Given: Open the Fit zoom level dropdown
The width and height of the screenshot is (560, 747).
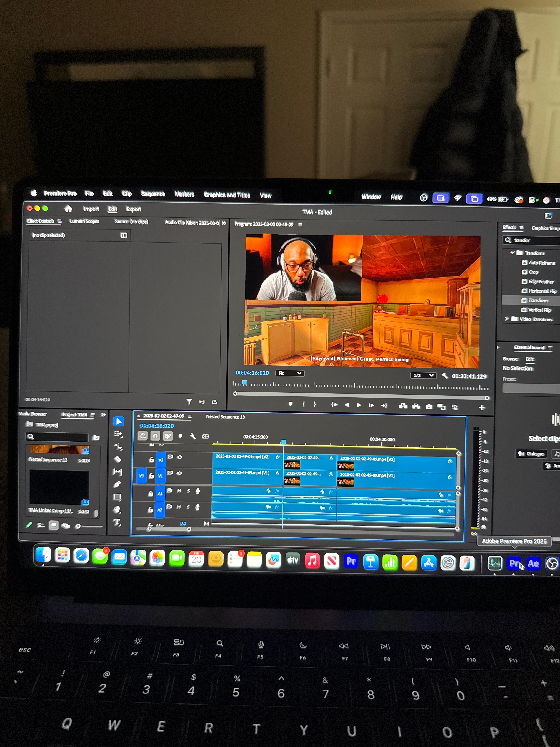Looking at the screenshot, I should click(x=290, y=373).
